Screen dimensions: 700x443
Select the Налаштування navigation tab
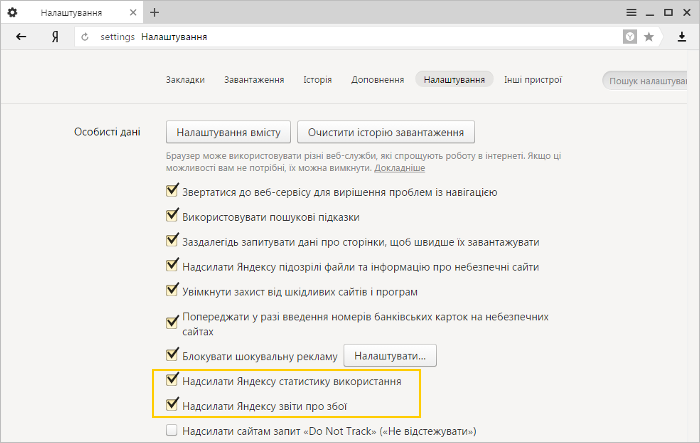[454, 79]
